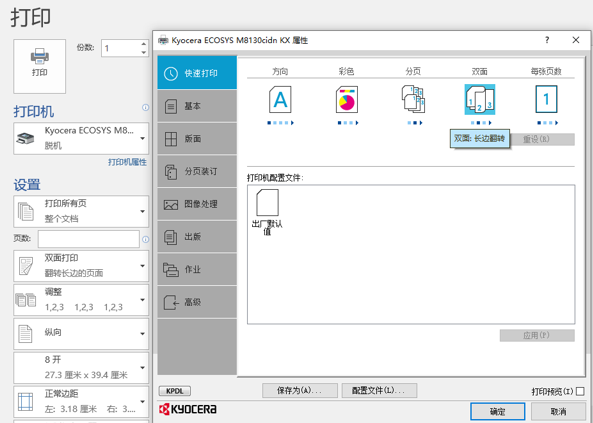The image size is (593, 423).
Task: Click the duplex (双面) icon
Action: pos(480,100)
